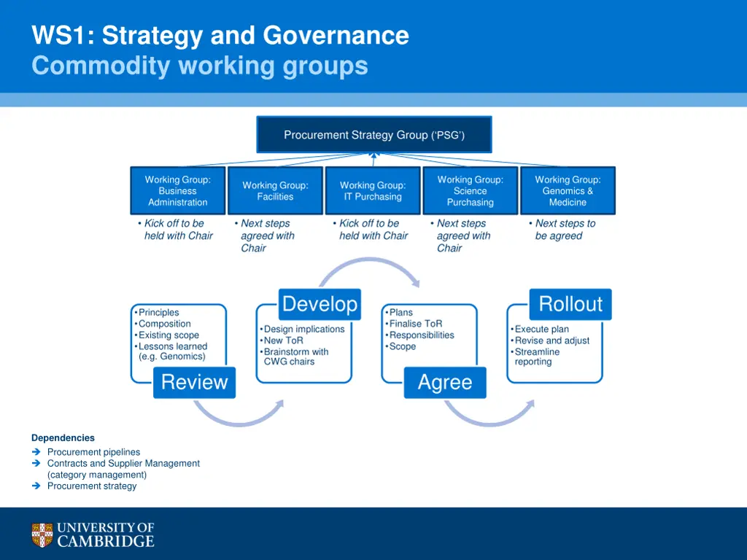The image size is (747, 560).
Task: Click the 'Next steps to be agreed' note
Action: click(562, 230)
